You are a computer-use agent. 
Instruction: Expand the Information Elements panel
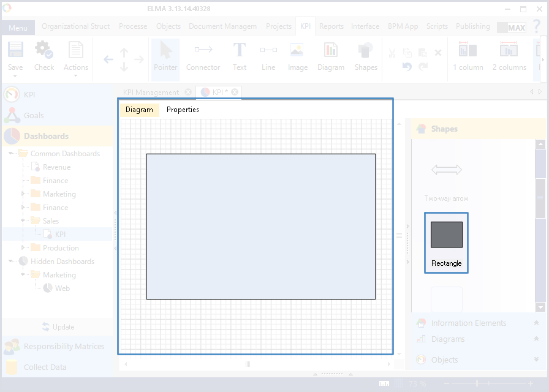[469, 323]
